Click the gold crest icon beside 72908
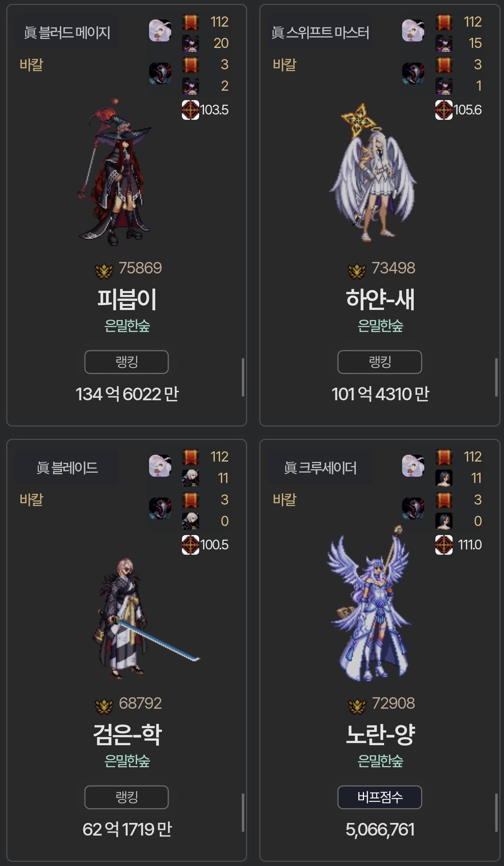The image size is (504, 866). pos(357,705)
